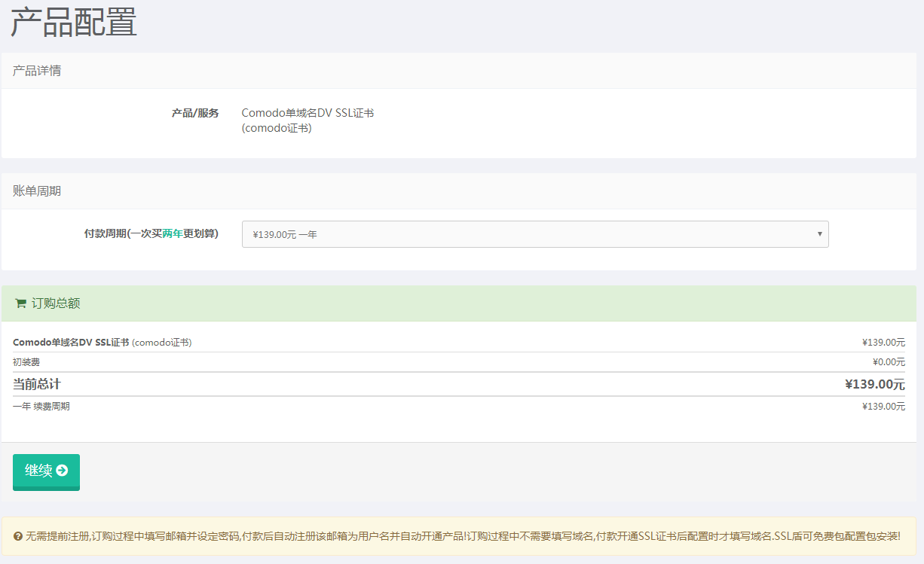Click the 订购总额 header title
This screenshot has height=564, width=924.
56,303
